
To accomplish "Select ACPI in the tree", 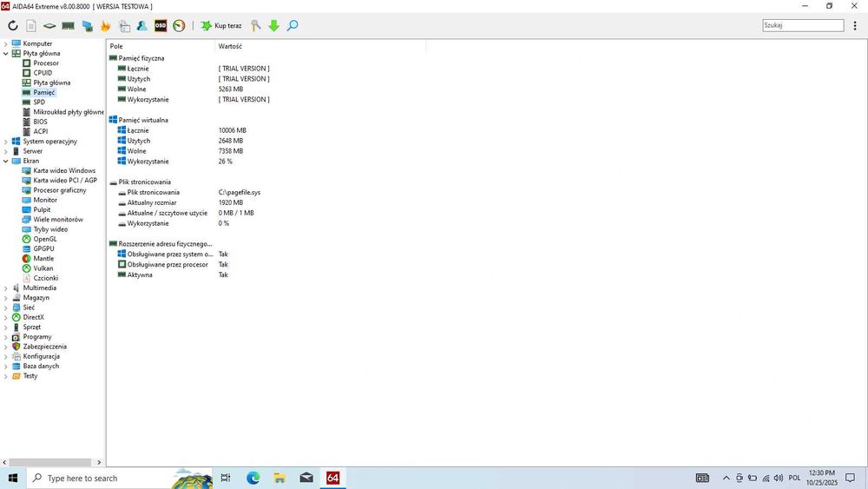I will coord(40,132).
